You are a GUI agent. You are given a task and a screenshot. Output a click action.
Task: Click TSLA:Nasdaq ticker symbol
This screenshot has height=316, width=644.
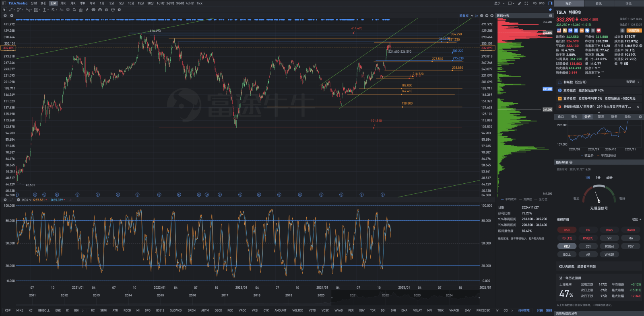click(x=18, y=3)
